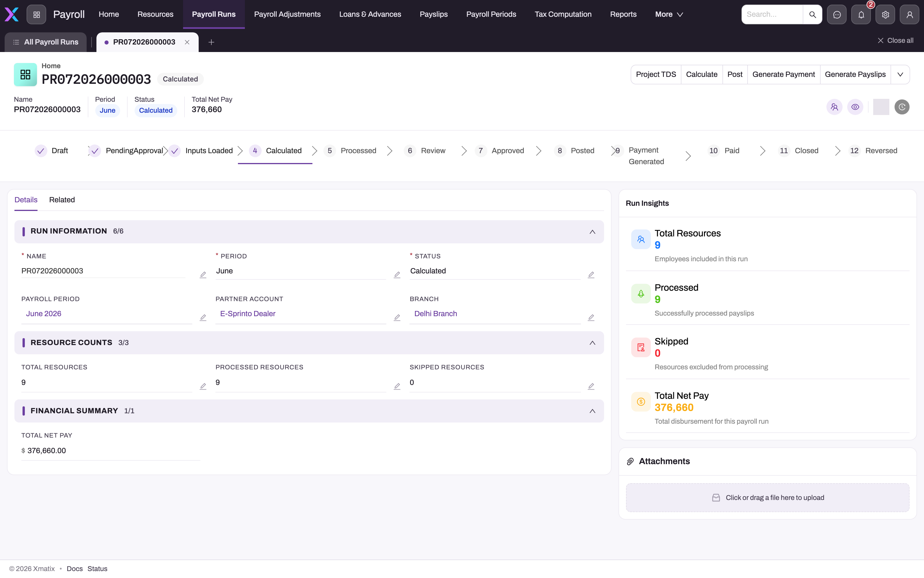The height and width of the screenshot is (578, 924).
Task: Click Close all tabs
Action: click(895, 40)
